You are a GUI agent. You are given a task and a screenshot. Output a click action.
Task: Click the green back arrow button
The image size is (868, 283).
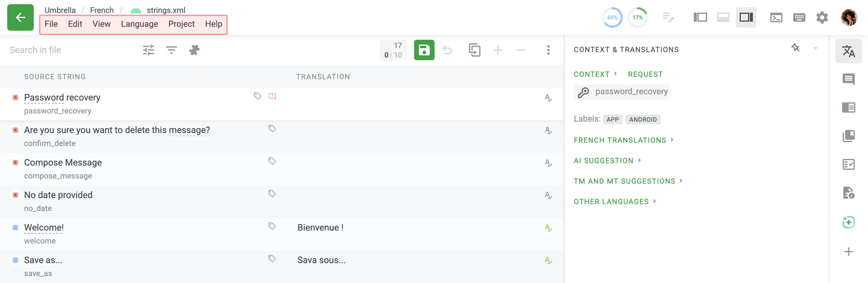point(20,17)
